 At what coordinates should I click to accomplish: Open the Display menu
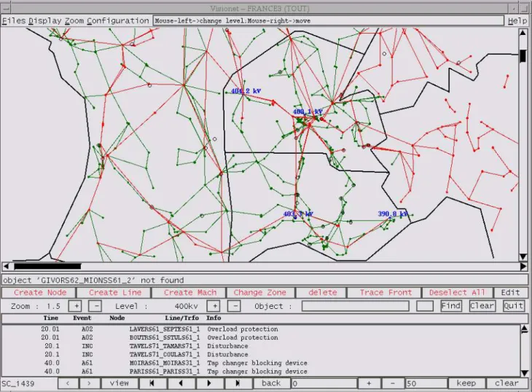pos(44,20)
